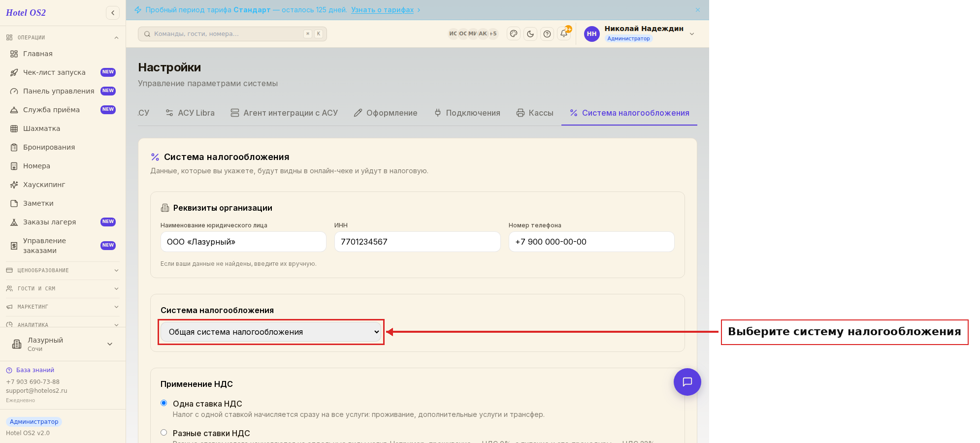The width and height of the screenshot is (980, 443).
Task: Click the Hotel OS2 logo
Action: (26, 13)
